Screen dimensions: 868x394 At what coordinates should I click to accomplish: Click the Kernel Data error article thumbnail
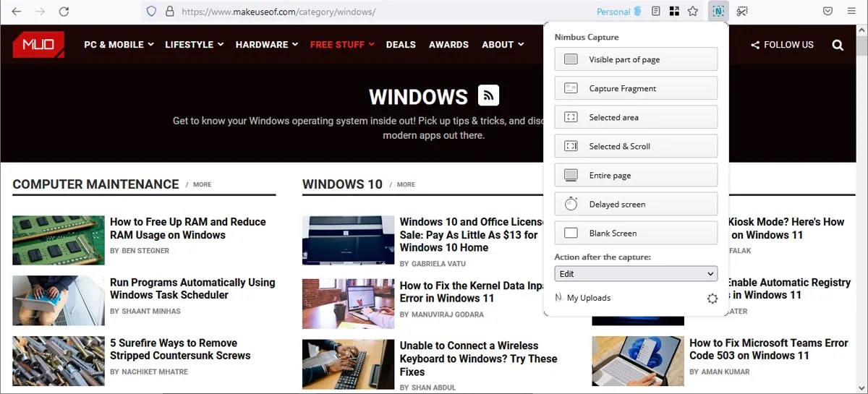[349, 304]
